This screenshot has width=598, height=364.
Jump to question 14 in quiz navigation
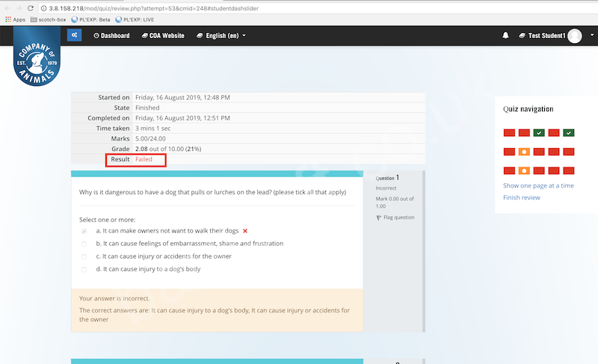554,170
